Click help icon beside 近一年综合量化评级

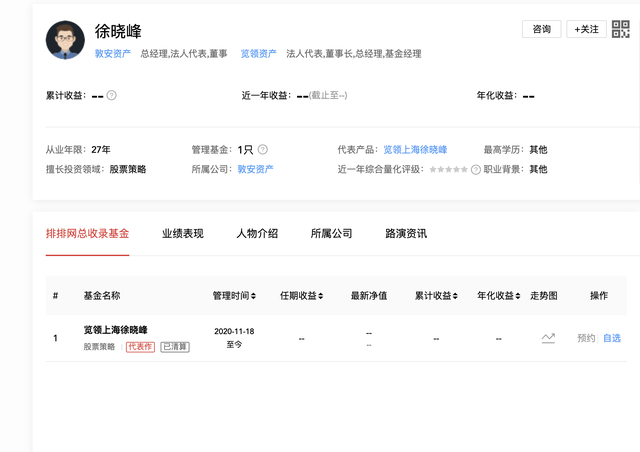[476, 170]
